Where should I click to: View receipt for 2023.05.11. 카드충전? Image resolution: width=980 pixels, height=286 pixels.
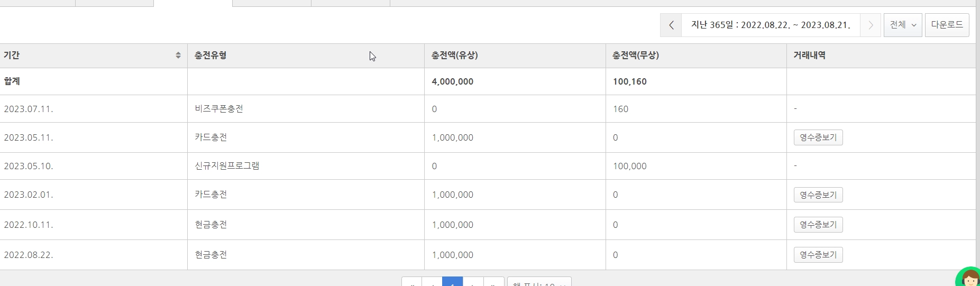818,137
